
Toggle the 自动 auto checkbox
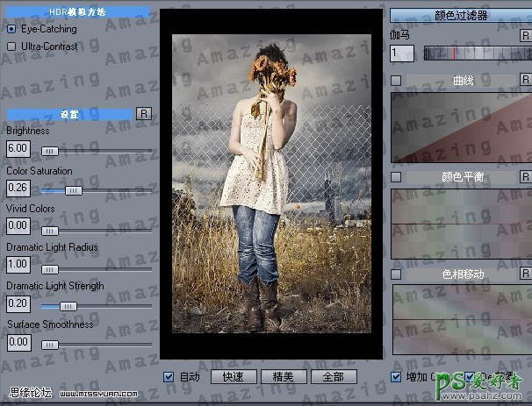169,377
